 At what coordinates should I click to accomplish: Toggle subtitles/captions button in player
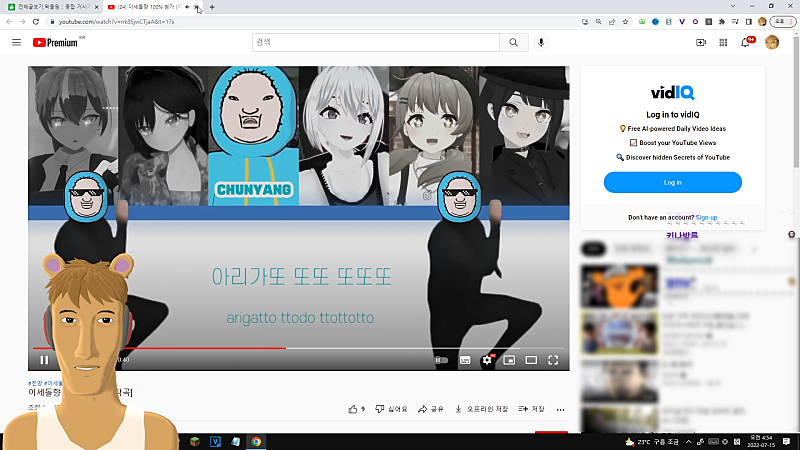[465, 360]
